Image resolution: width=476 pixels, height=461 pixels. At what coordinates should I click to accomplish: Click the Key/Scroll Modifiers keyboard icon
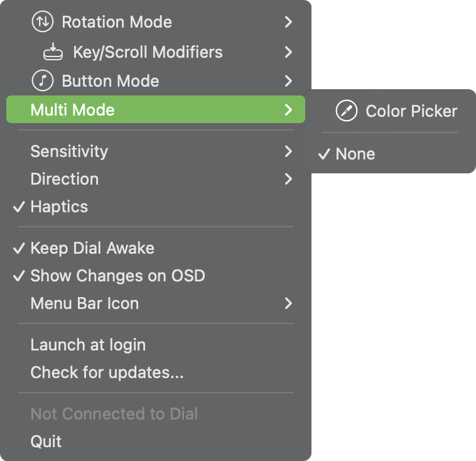tap(53, 52)
